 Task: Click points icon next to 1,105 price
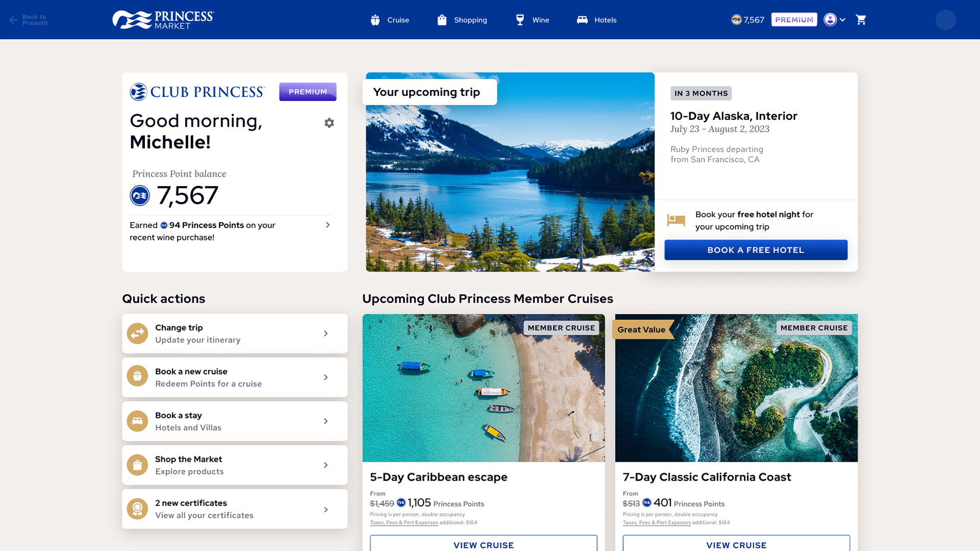tap(401, 503)
